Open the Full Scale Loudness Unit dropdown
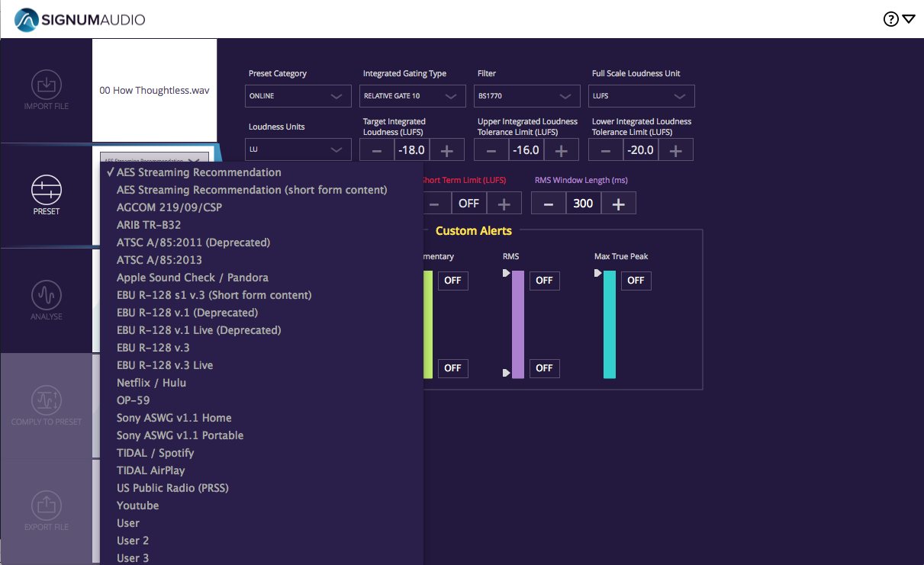924x565 pixels. [x=642, y=96]
